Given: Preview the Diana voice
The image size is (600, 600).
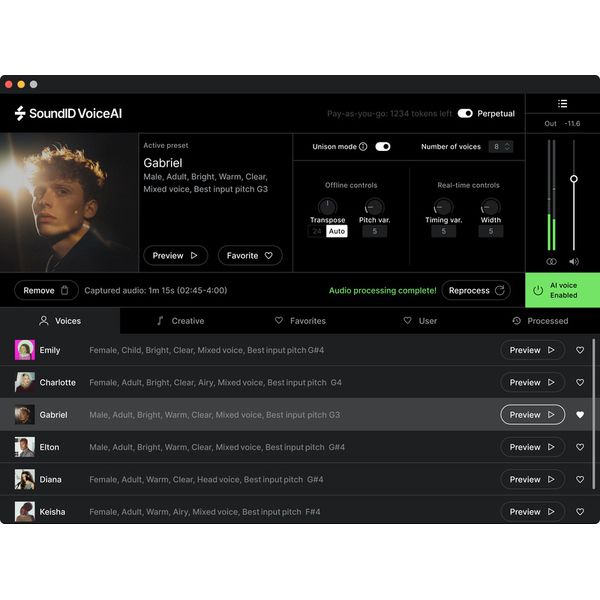Looking at the screenshot, I should click(532, 479).
